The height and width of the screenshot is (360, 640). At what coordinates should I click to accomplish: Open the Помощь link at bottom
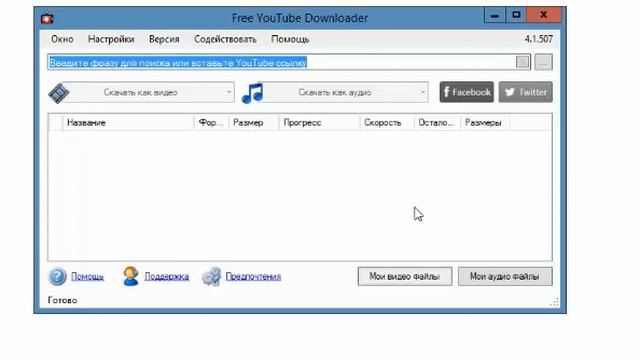[x=87, y=277]
